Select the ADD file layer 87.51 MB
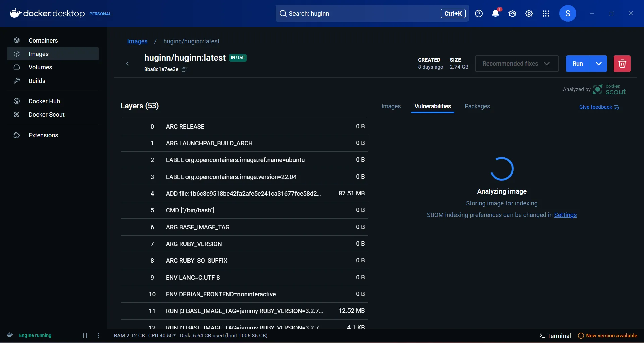644x343 pixels. click(x=244, y=193)
